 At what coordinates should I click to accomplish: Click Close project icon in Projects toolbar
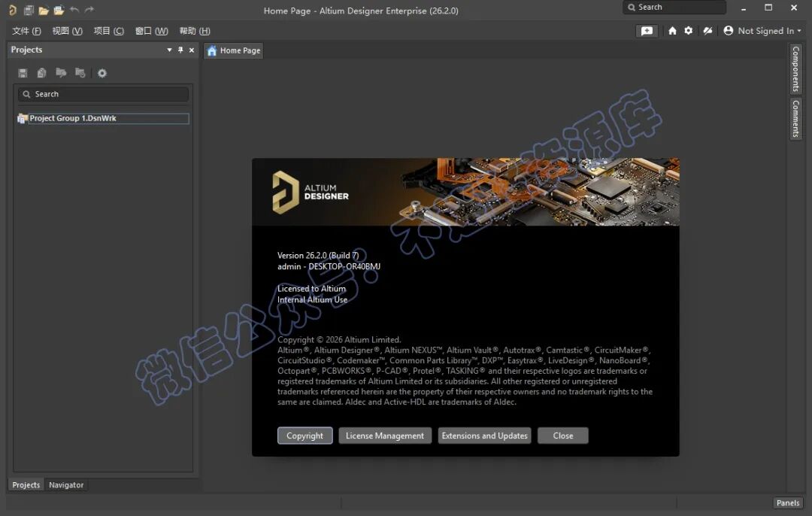80,73
